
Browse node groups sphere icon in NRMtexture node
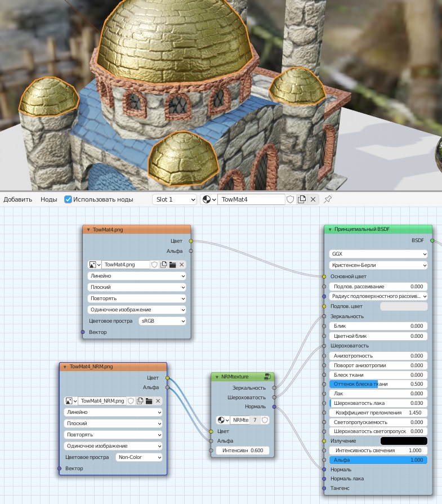pyautogui.click(x=223, y=420)
